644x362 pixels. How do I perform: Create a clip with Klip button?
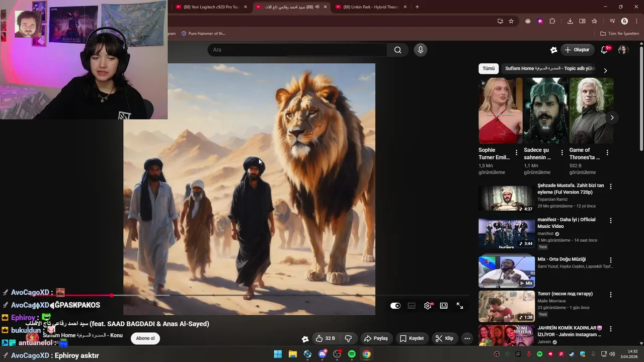444,338
